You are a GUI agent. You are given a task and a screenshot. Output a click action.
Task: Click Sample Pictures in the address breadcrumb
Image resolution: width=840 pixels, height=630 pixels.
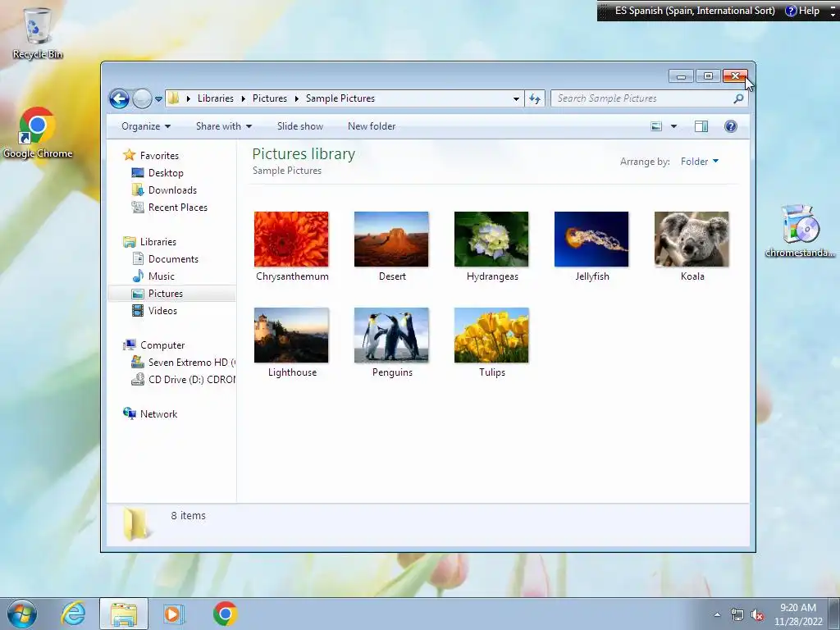pos(340,98)
